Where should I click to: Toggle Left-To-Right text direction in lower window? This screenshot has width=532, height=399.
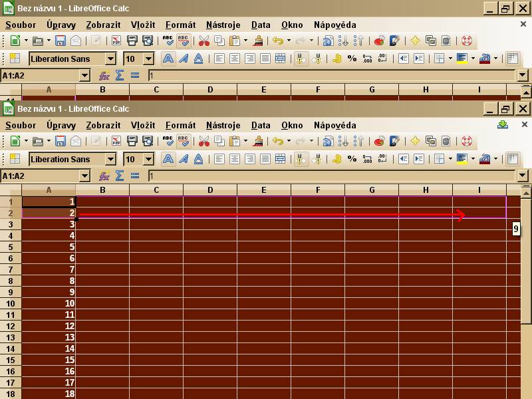click(301, 159)
